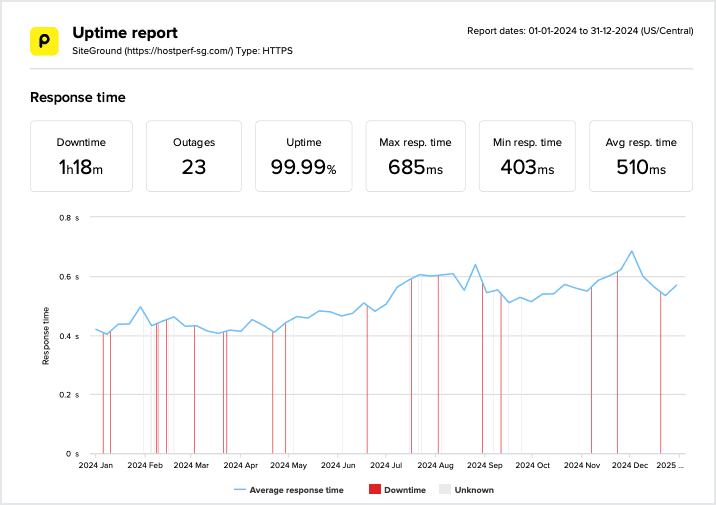Click the '2024 Dec' x-axis label
Viewport: 716px width, 505px height.
click(x=630, y=465)
